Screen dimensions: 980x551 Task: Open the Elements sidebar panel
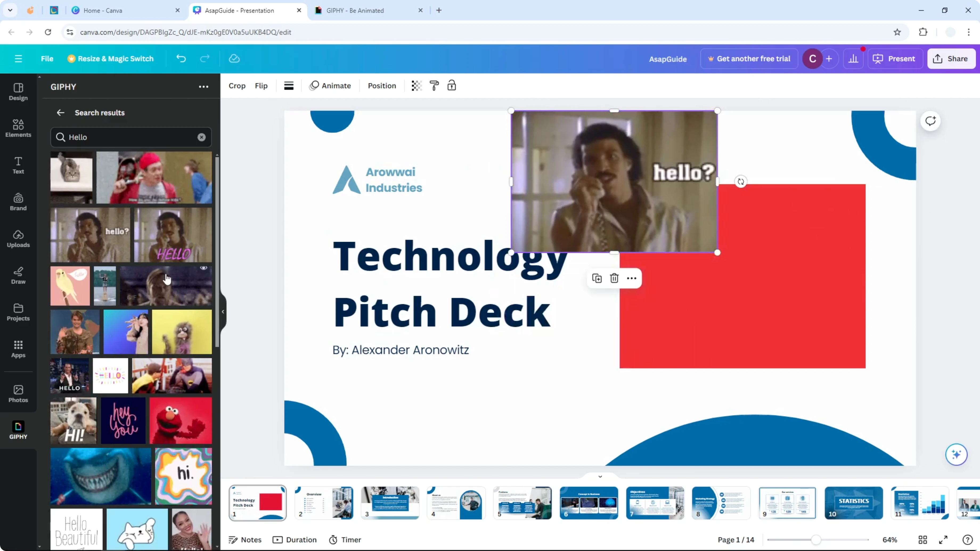pos(18,129)
